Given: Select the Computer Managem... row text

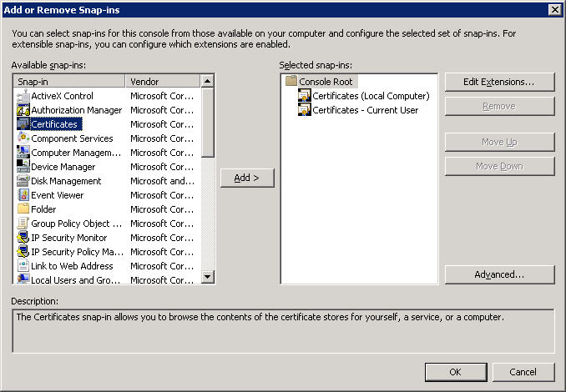Looking at the screenshot, I should tap(76, 153).
